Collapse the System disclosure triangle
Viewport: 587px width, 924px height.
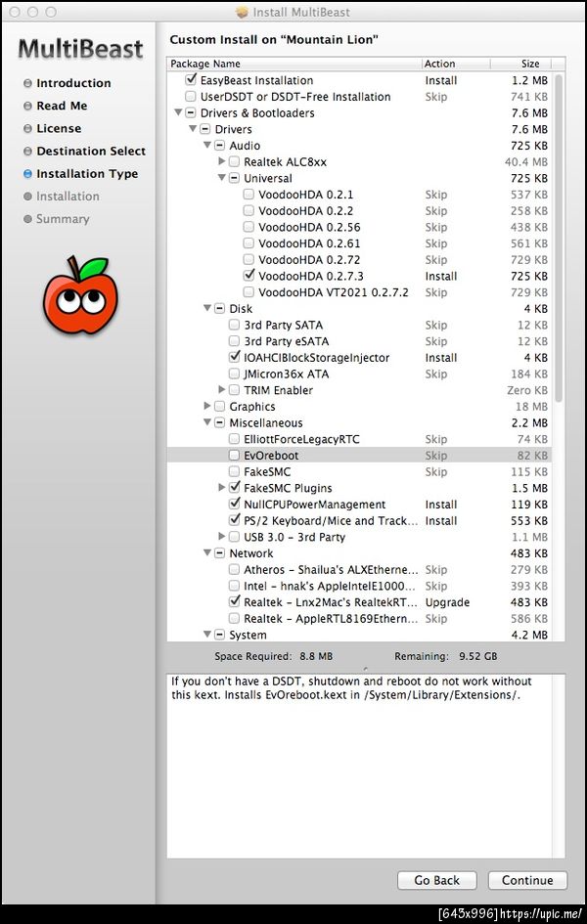point(207,635)
